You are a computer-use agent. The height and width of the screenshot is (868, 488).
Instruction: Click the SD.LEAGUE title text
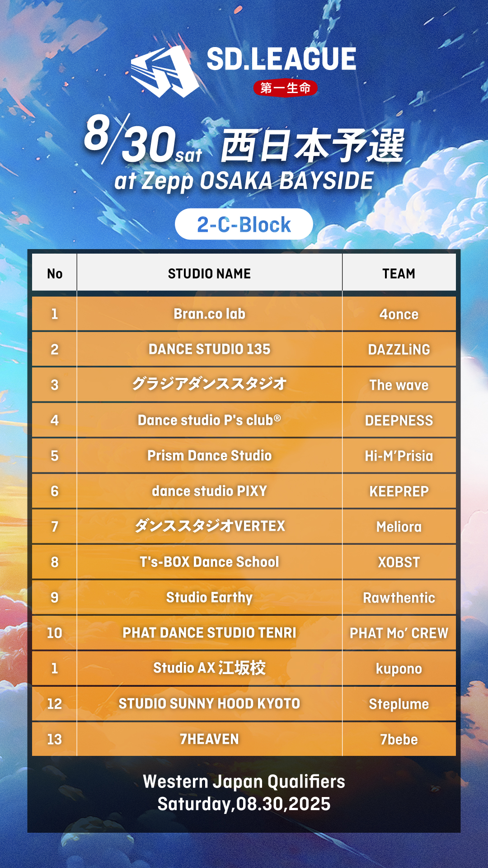click(282, 59)
